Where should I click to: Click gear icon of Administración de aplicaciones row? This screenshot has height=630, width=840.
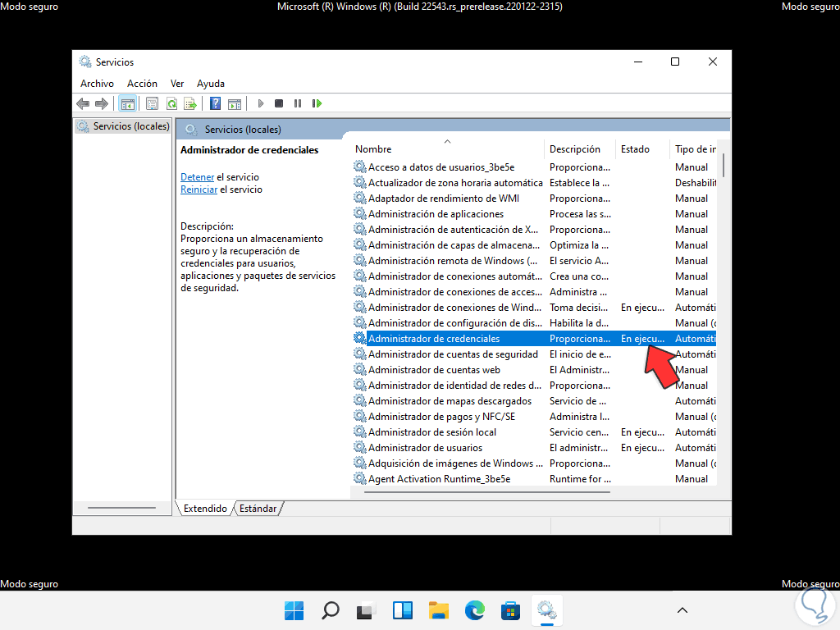pyautogui.click(x=359, y=214)
